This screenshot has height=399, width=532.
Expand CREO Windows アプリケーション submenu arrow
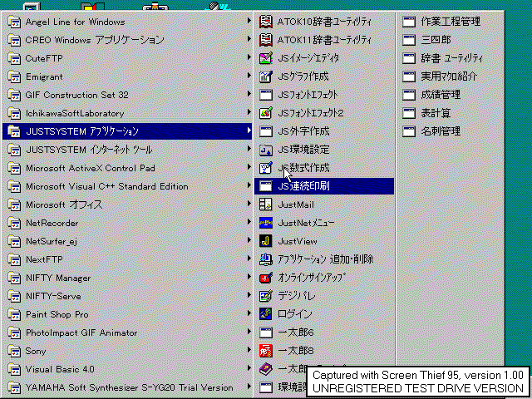tap(249, 39)
